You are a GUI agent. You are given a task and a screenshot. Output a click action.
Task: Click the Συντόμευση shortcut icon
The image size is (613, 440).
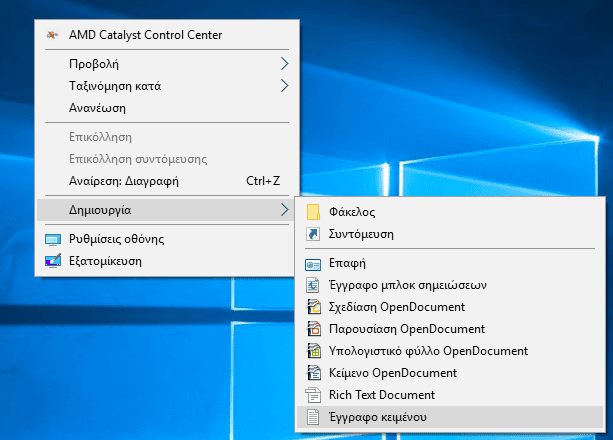click(313, 234)
